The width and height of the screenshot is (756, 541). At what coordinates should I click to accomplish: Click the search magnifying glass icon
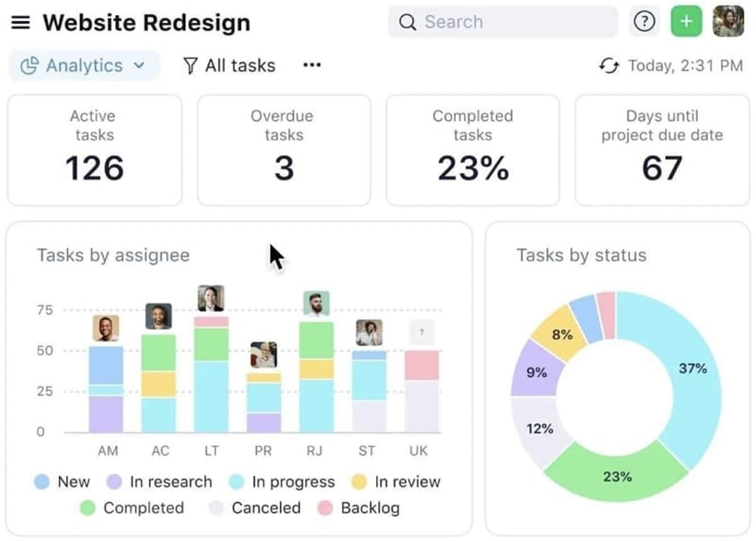coord(407,22)
